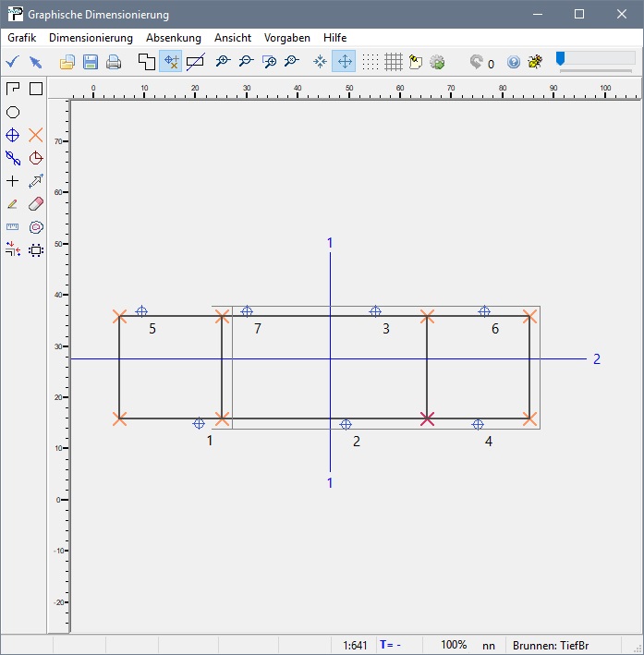Click the blue help question button
This screenshot has height=655, width=644.
coord(514,62)
